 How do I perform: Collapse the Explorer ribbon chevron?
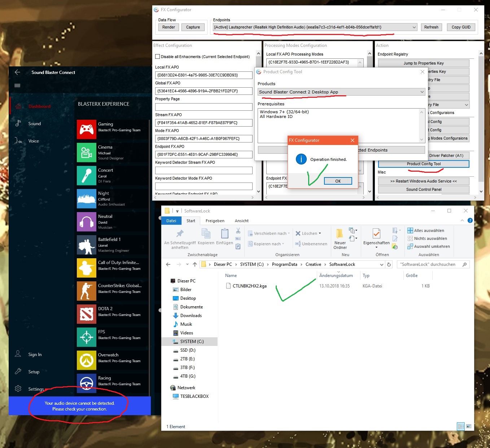[x=462, y=220]
